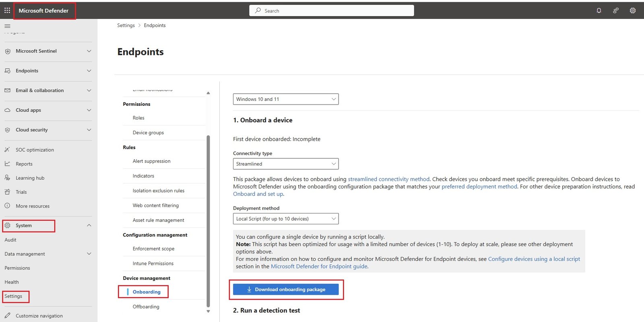Click the settings list scrollbar thumb

click(208, 221)
